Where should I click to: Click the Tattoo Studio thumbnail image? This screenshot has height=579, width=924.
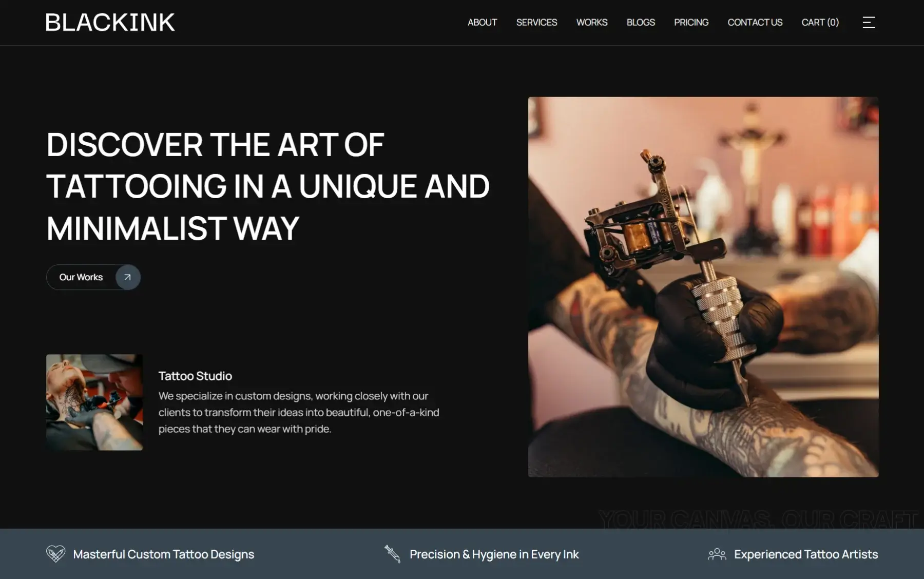94,402
